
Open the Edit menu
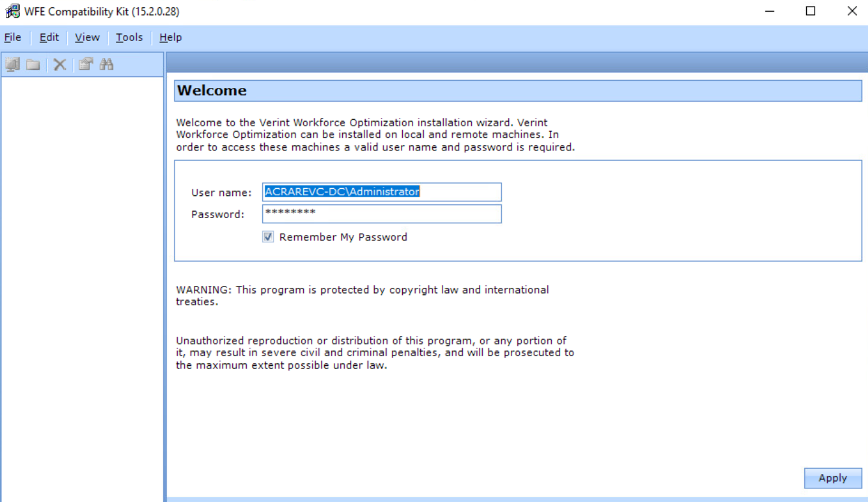[49, 38]
